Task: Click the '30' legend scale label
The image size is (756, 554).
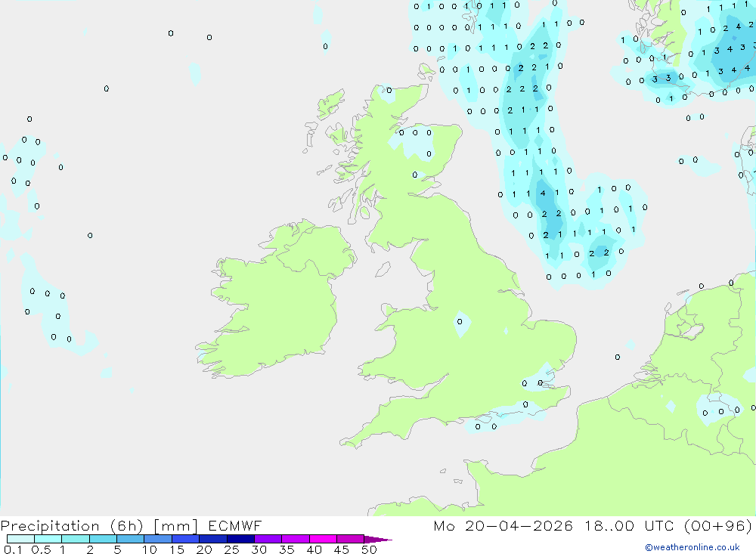Action: [259, 549]
